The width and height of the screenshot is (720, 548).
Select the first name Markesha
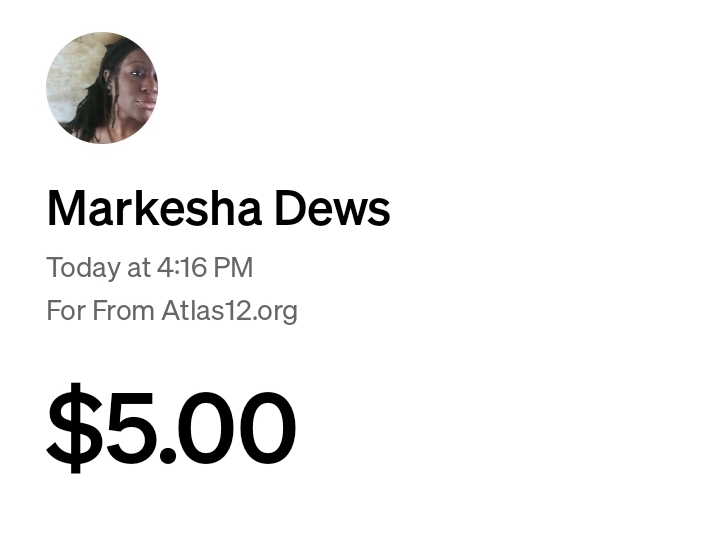coord(155,209)
